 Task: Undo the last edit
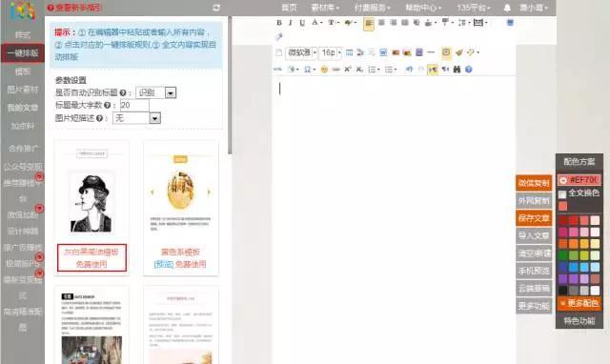(409, 70)
